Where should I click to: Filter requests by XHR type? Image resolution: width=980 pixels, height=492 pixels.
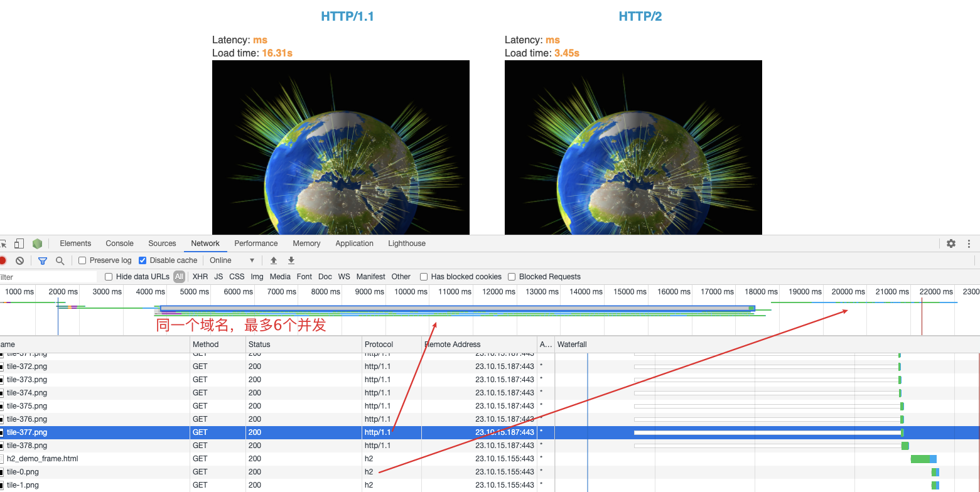click(x=200, y=277)
